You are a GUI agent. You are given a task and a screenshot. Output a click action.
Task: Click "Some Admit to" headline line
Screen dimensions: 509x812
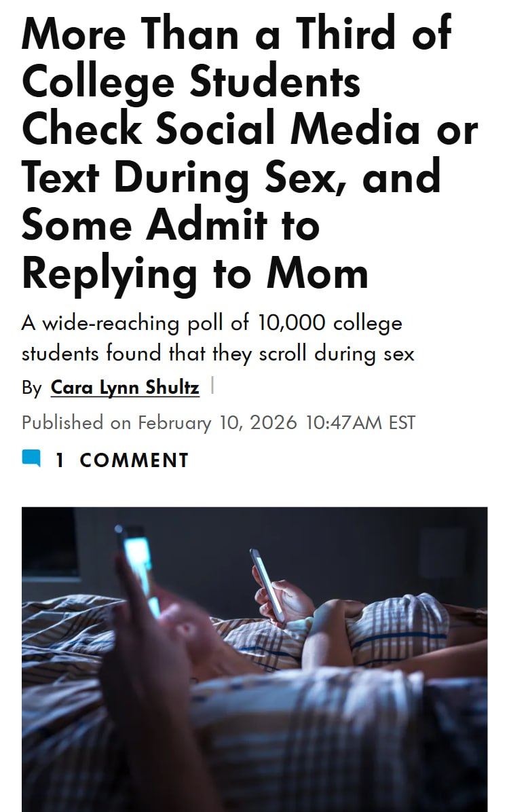(170, 225)
